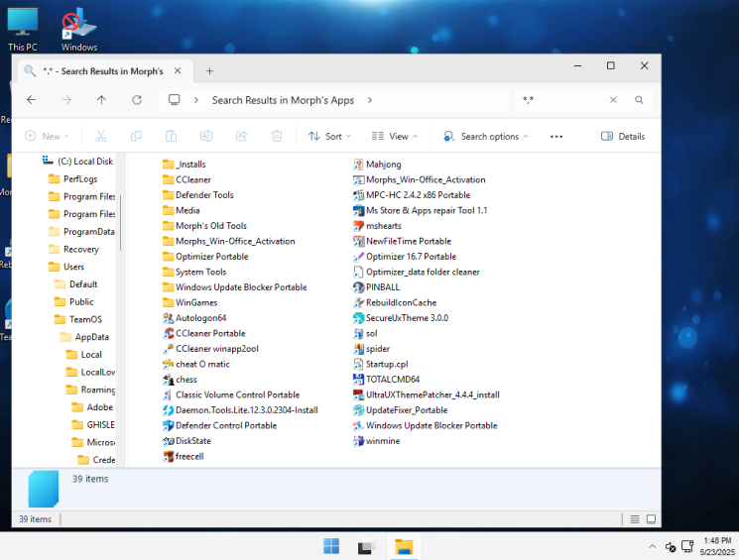
Task: Open Task View on the taskbar
Action: [x=367, y=546]
